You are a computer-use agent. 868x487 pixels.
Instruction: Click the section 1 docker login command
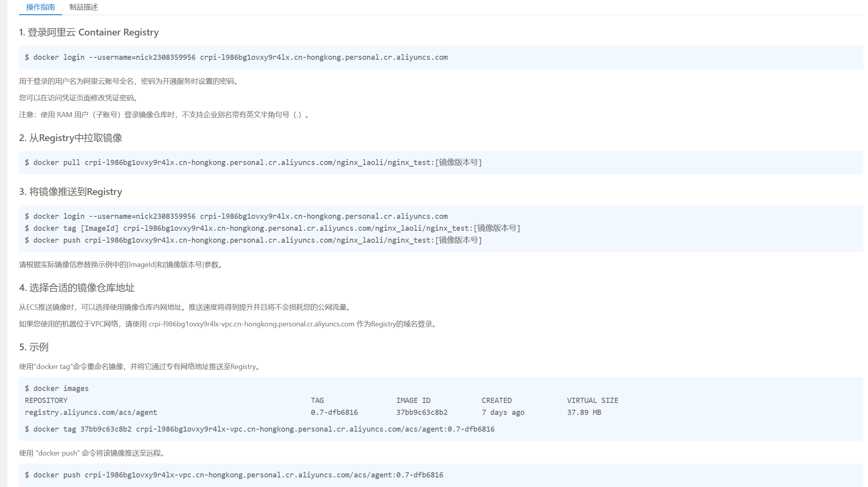click(x=236, y=57)
